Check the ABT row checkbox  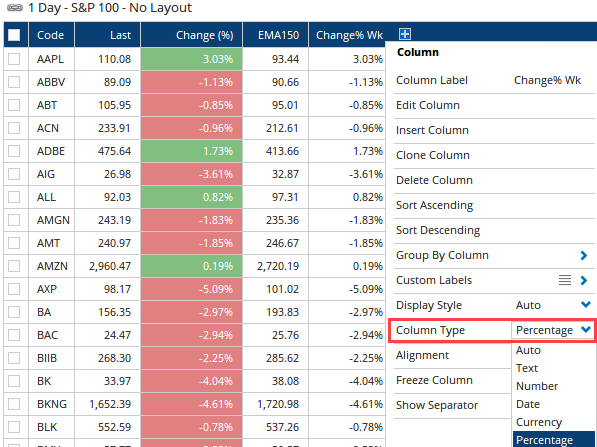pyautogui.click(x=14, y=105)
